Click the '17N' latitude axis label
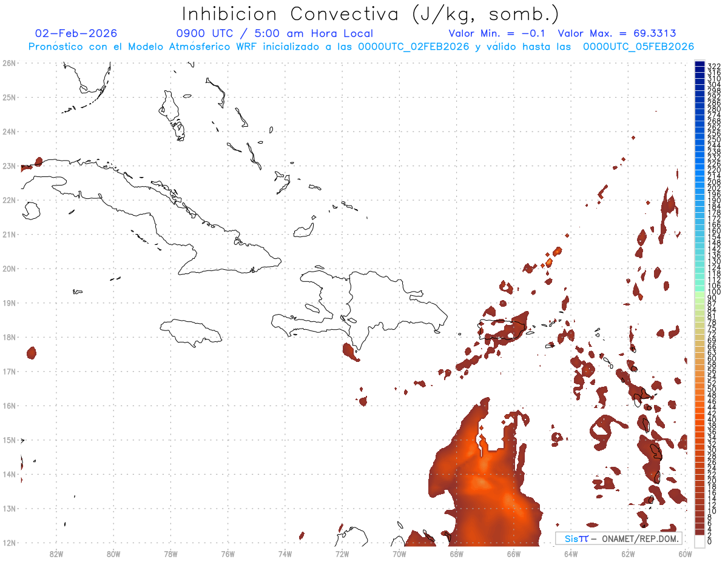Screen dimensions: 728x562 point(9,371)
